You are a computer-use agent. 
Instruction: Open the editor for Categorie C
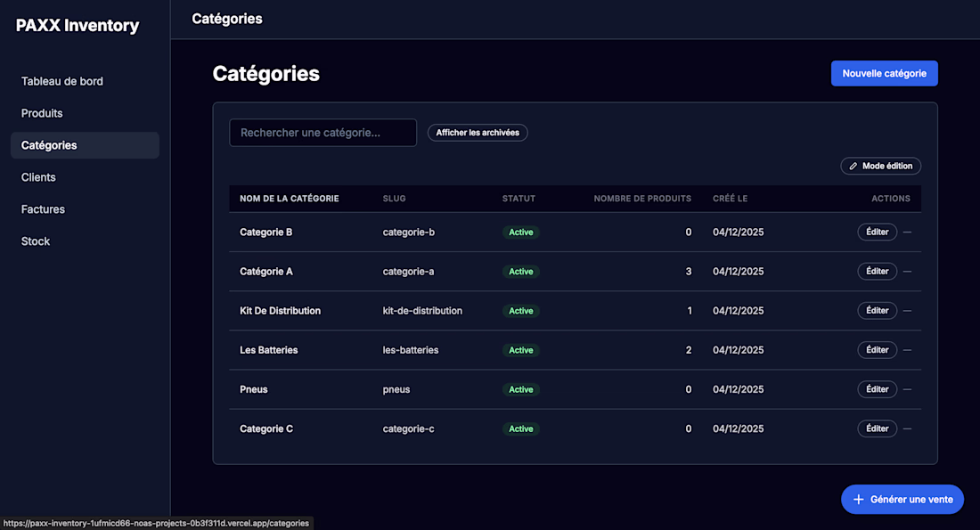click(877, 428)
